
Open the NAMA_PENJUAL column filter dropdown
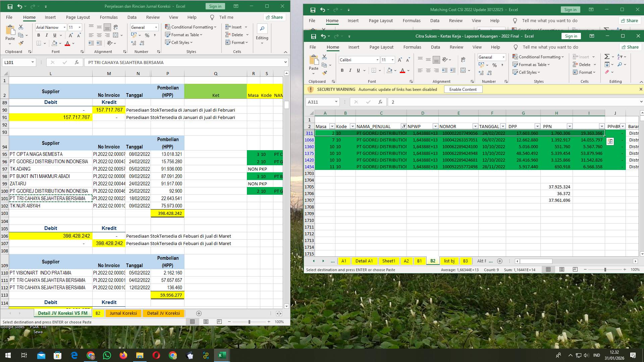(x=404, y=126)
